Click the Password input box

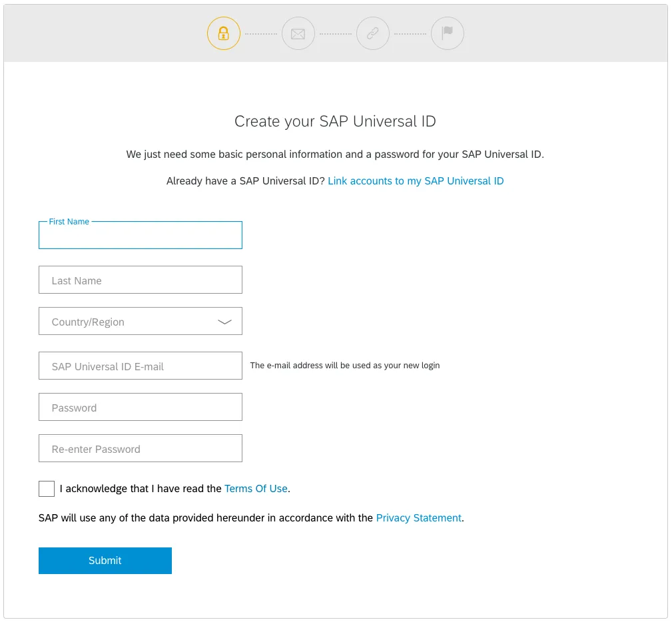(x=141, y=407)
